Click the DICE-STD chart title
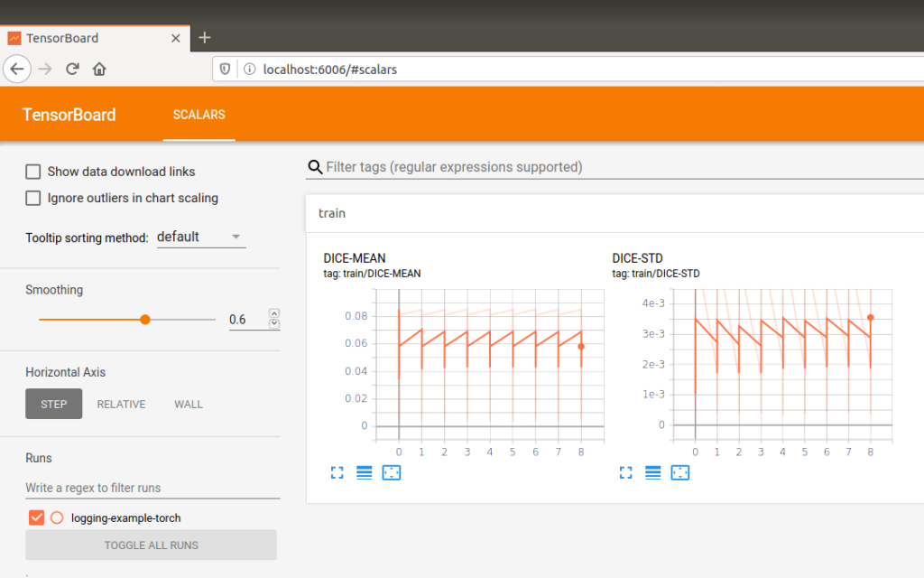Screen dimensions: 924x578 point(638,258)
